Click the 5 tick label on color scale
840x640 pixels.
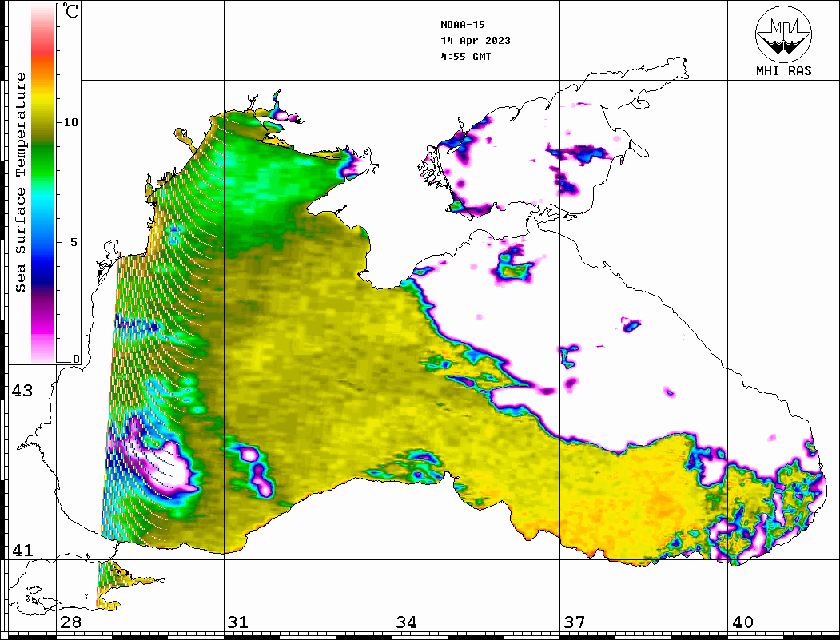[x=75, y=241]
